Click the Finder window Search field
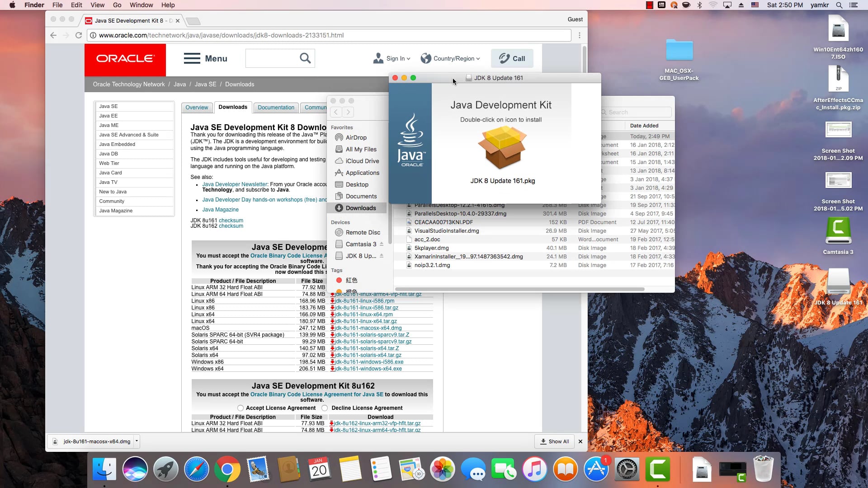Image resolution: width=868 pixels, height=488 pixels. pyautogui.click(x=637, y=112)
